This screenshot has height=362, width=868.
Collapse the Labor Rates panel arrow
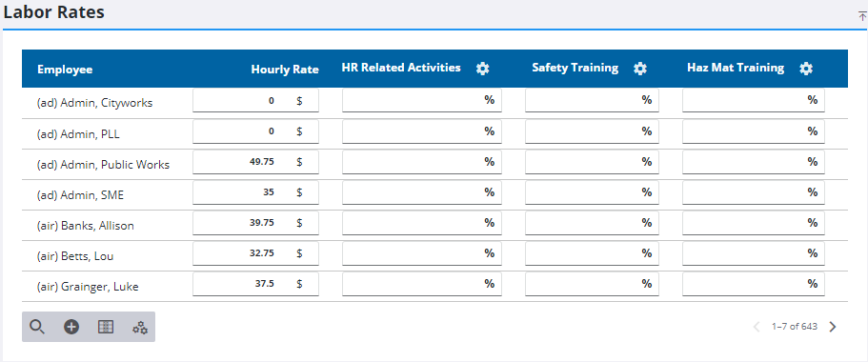point(862,16)
